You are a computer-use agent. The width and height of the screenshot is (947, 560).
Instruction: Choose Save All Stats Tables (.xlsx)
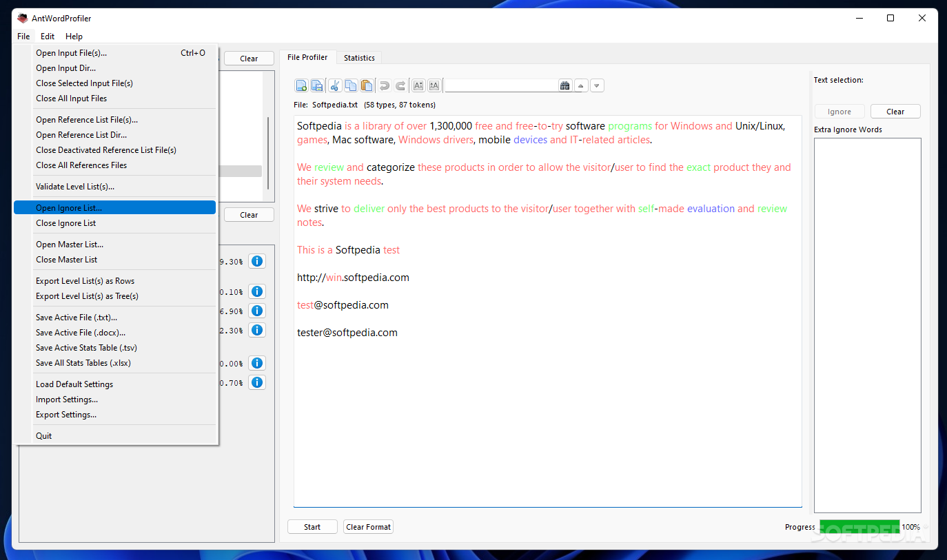114,363
